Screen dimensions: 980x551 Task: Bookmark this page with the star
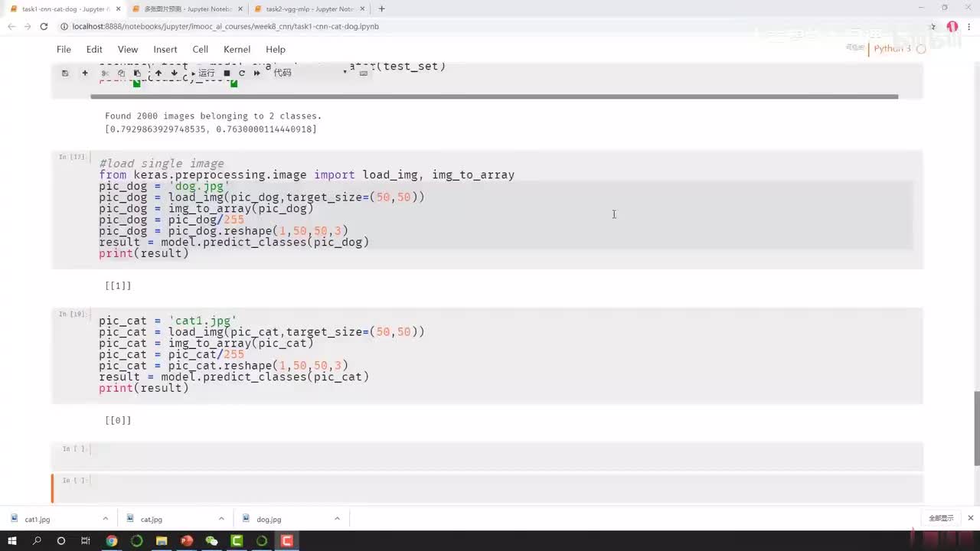pyautogui.click(x=932, y=27)
